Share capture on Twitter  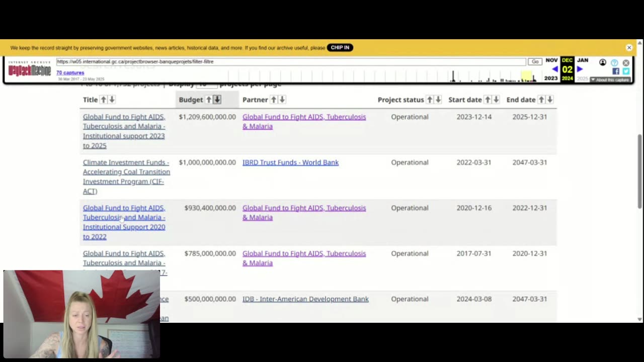(x=626, y=71)
